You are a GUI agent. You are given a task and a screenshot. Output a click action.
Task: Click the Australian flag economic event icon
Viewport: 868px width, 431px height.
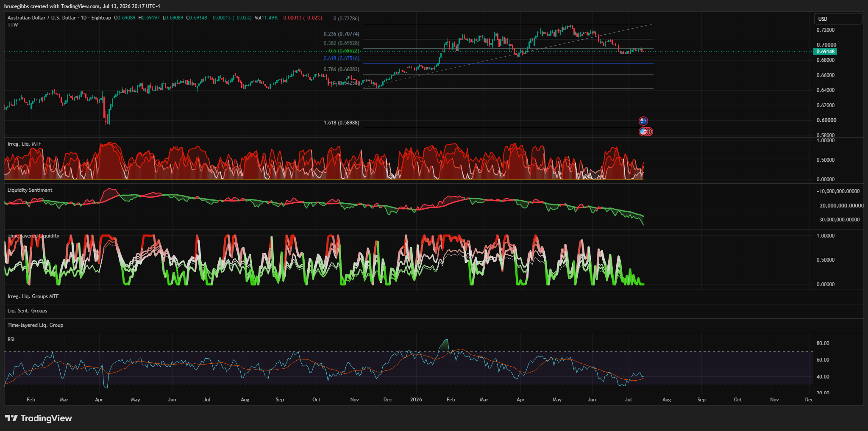[643, 121]
